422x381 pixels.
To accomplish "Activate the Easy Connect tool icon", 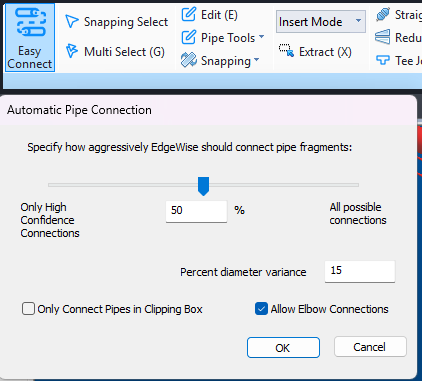I will (30, 22).
